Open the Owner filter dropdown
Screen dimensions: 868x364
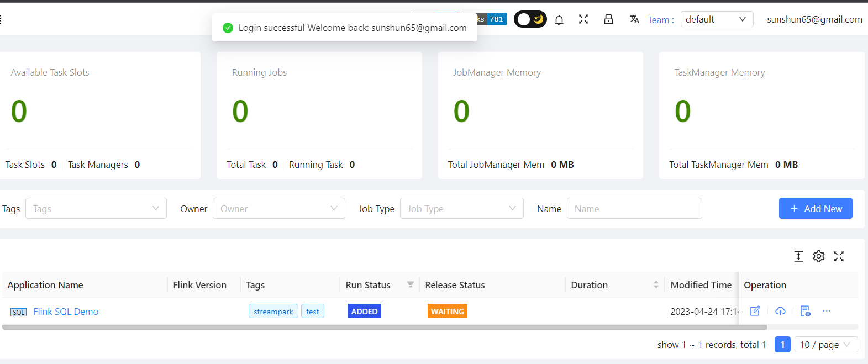279,209
